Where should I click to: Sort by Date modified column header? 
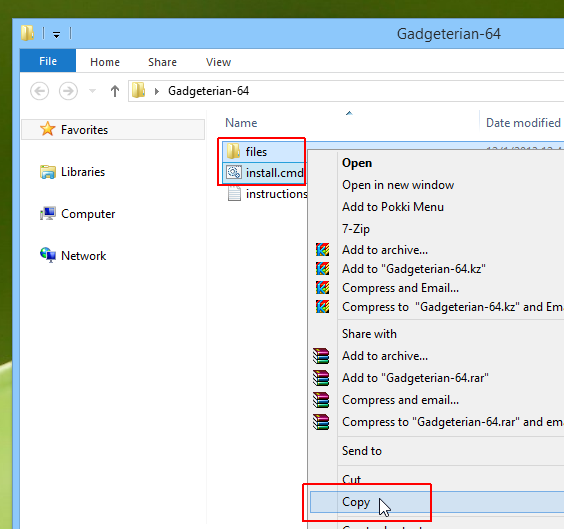[x=523, y=123]
